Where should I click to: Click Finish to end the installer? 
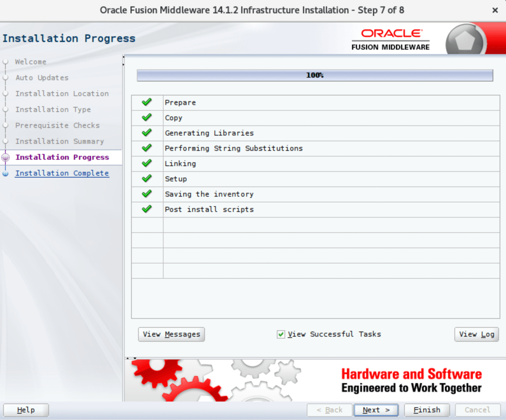[x=427, y=410]
